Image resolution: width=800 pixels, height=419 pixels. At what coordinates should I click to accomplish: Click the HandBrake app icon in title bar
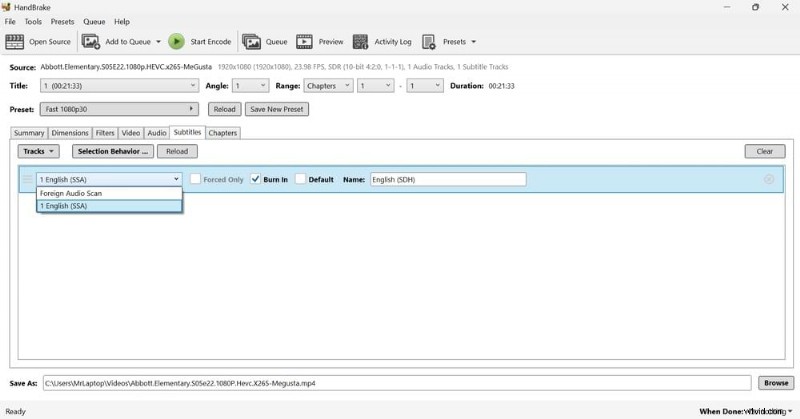click(x=6, y=7)
